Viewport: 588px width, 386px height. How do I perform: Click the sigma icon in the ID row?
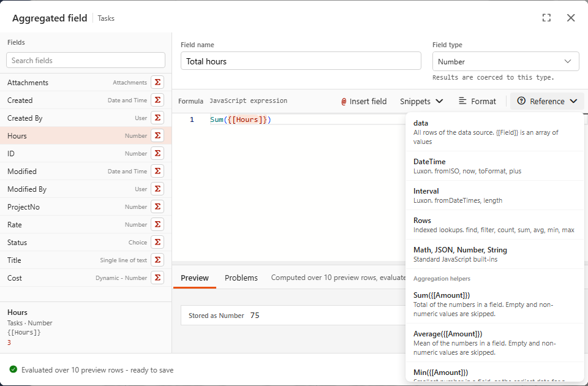point(157,153)
